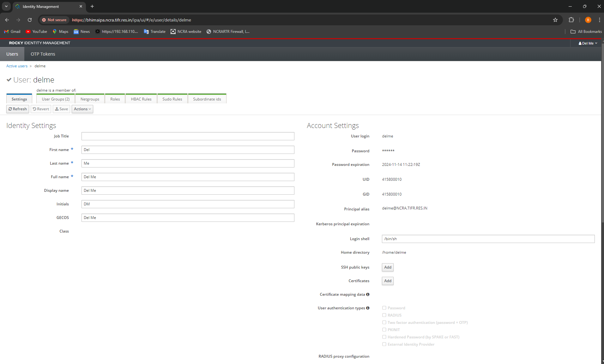The width and height of the screenshot is (604, 364).
Task: Open the Chrome three-dot menu
Action: point(599,20)
